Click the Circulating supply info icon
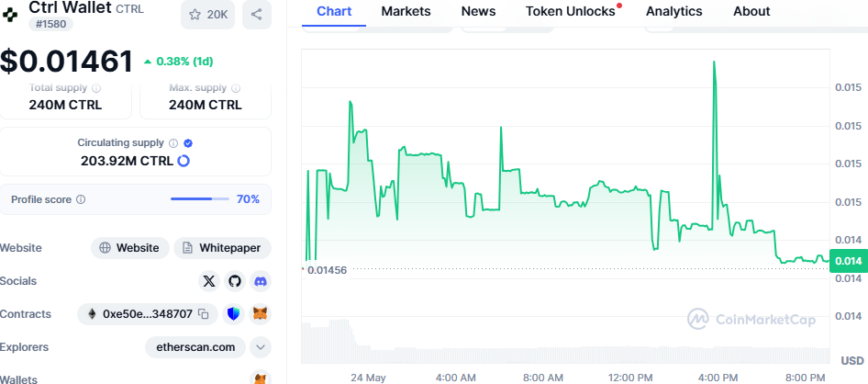Viewport: 868px width, 384px height. pyautogui.click(x=173, y=143)
